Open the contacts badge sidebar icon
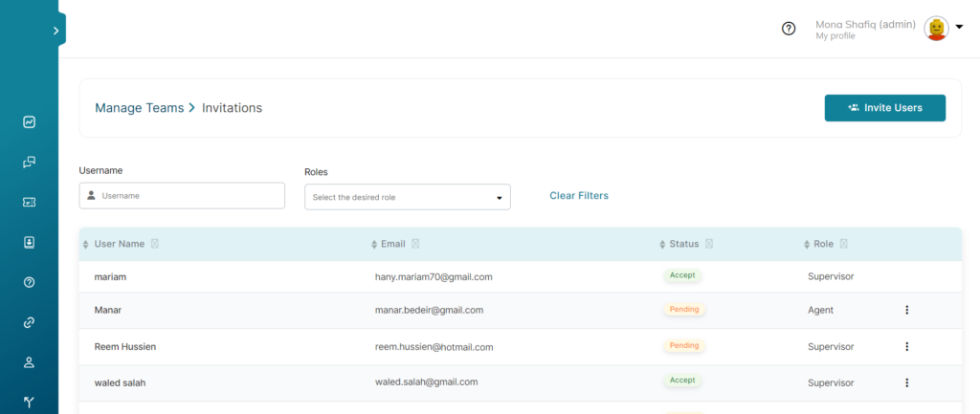Screen dimensions: 980x414 [x=29, y=242]
